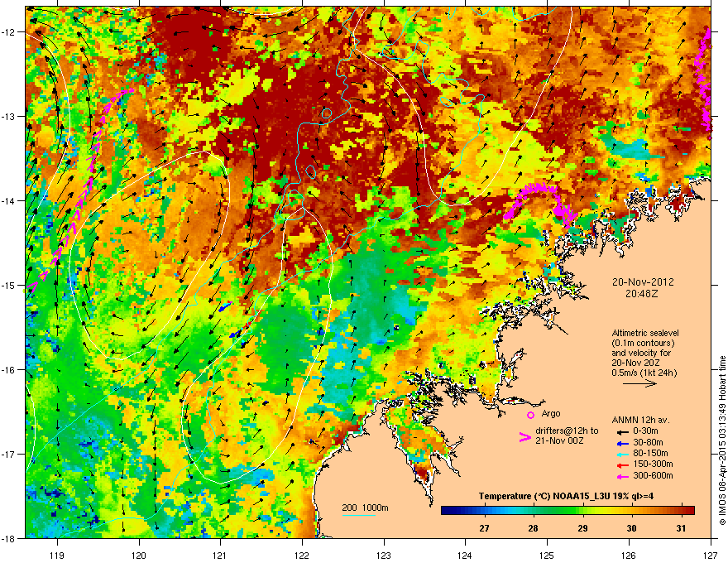This screenshot has width=728, height=563.
Task: Click the latitude axis label '-12'
Action: [x=8, y=32]
